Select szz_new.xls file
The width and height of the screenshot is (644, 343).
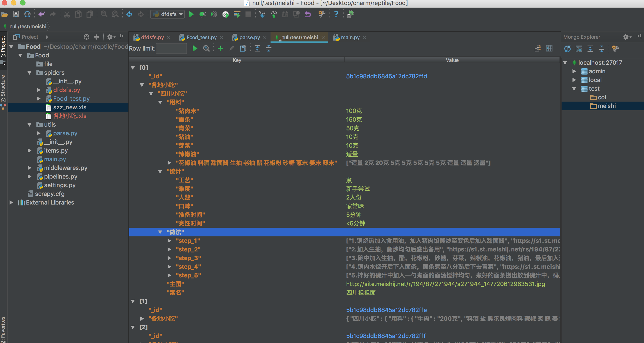[x=68, y=107]
